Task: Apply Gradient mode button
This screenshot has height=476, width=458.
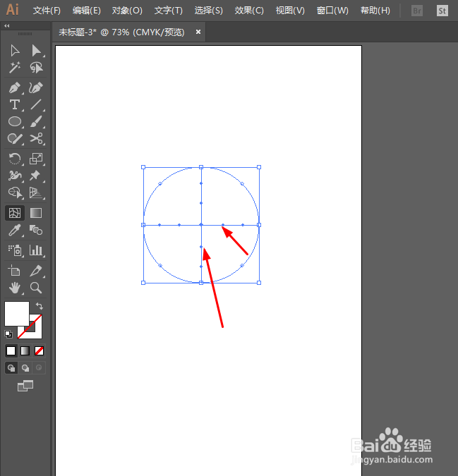Action: pyautogui.click(x=25, y=351)
